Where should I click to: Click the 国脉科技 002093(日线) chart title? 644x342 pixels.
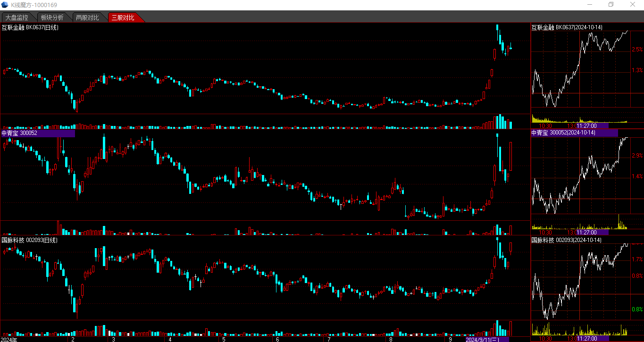click(x=30, y=240)
